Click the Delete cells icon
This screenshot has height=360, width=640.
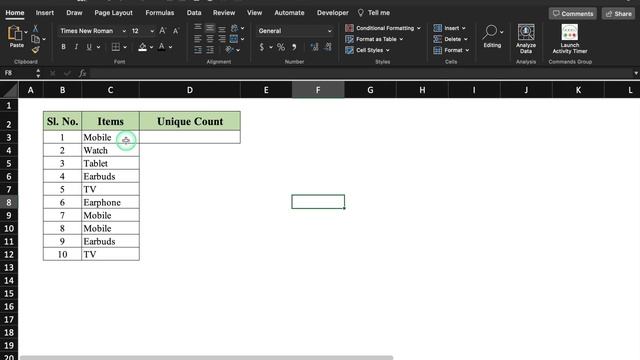[x=438, y=39]
